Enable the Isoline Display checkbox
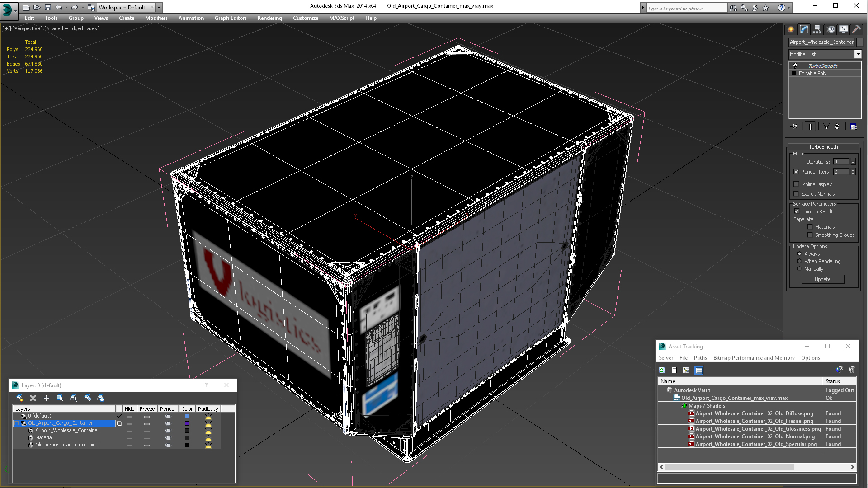Viewport: 868px width, 488px height. [x=797, y=184]
